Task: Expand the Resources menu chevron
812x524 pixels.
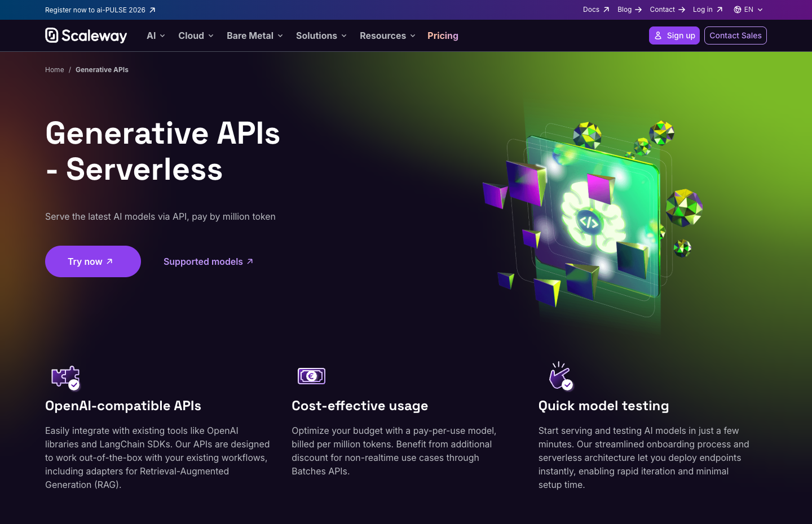Action: 413,35
